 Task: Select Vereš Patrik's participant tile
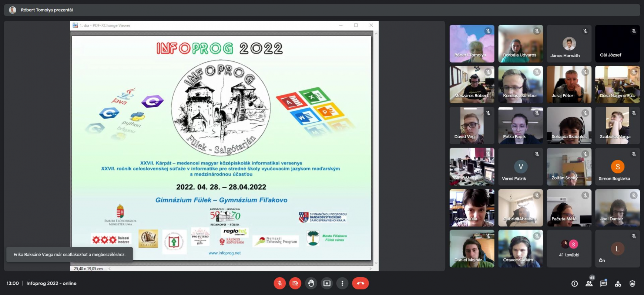520,167
